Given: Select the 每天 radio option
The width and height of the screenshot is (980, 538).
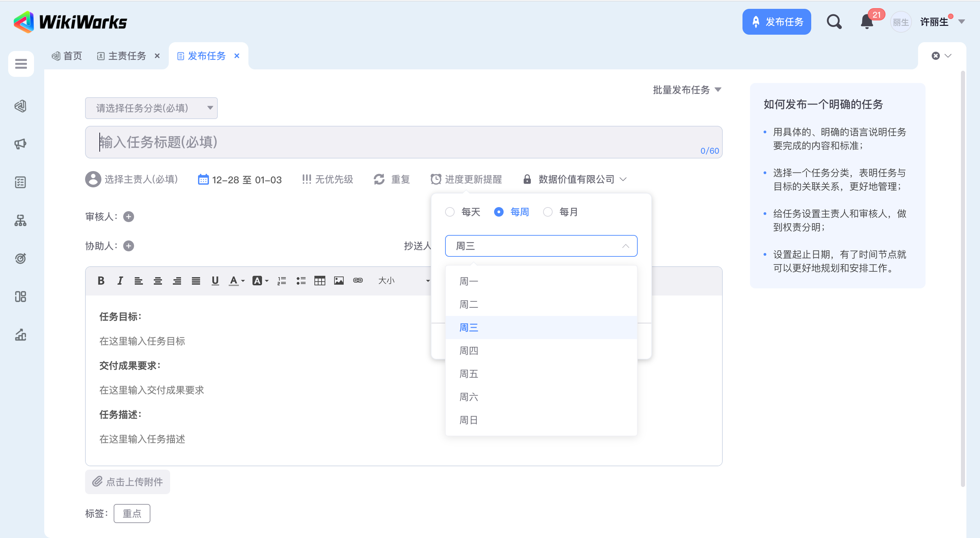Looking at the screenshot, I should [450, 212].
